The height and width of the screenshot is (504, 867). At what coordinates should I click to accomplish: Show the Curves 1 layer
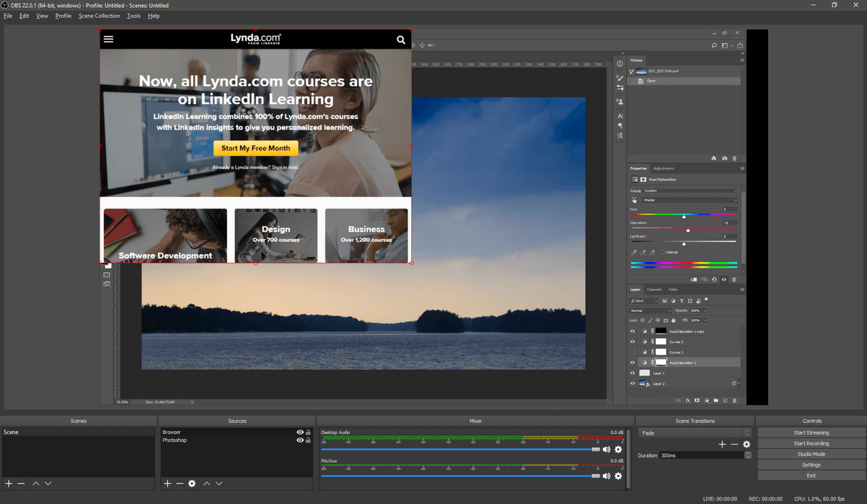pyautogui.click(x=632, y=352)
